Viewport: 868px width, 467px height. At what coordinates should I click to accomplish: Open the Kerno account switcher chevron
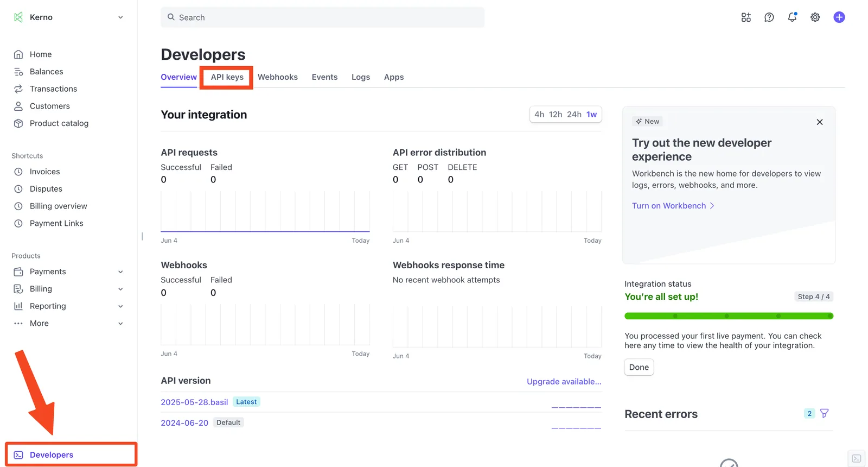tap(120, 17)
